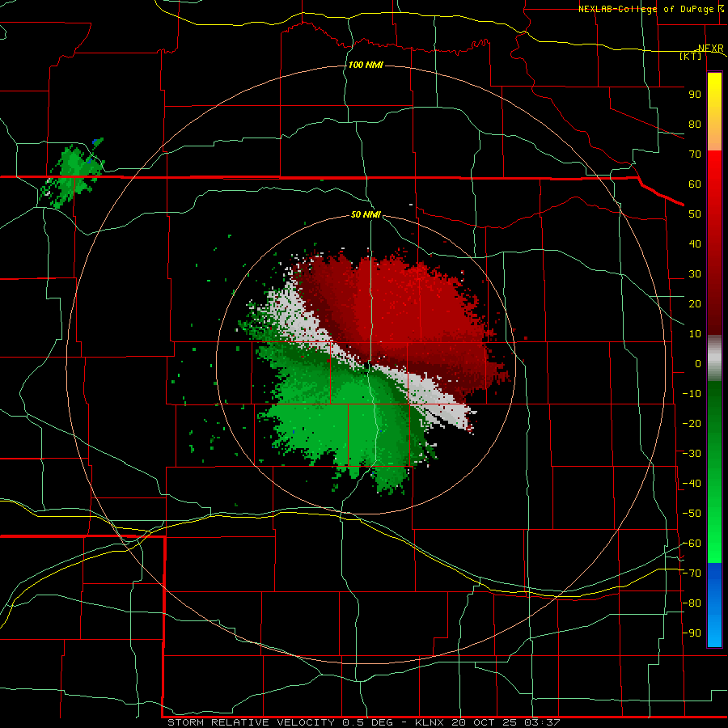This screenshot has width=728, height=728.
Task: Click the 0 value on velocity scale
Action: [698, 364]
